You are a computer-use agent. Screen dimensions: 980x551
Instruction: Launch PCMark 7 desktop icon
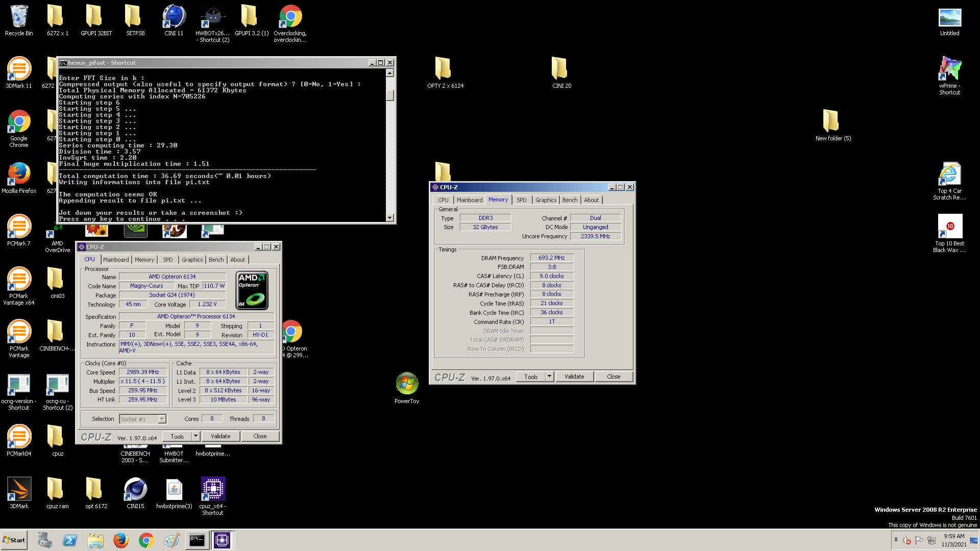click(19, 231)
